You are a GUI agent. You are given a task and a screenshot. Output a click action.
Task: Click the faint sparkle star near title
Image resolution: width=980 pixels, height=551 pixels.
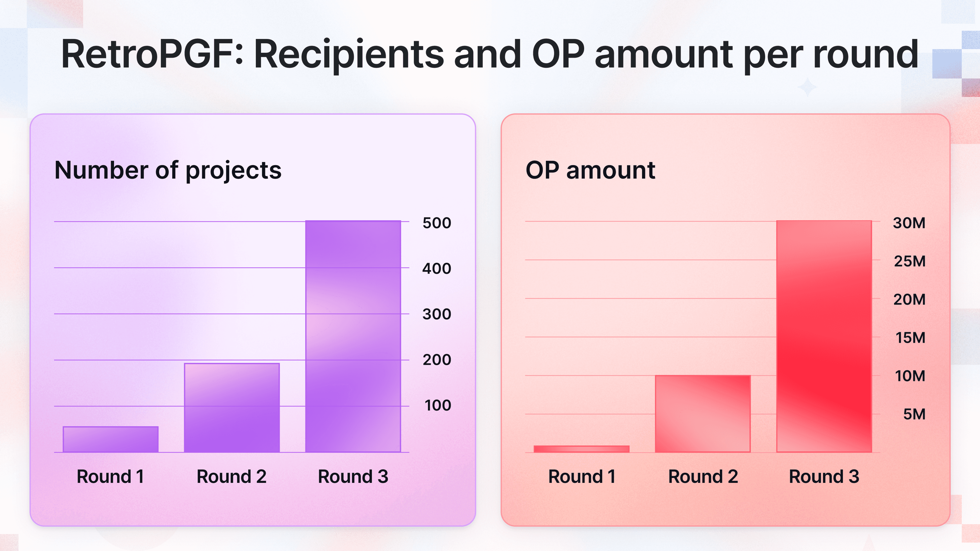pos(807,87)
